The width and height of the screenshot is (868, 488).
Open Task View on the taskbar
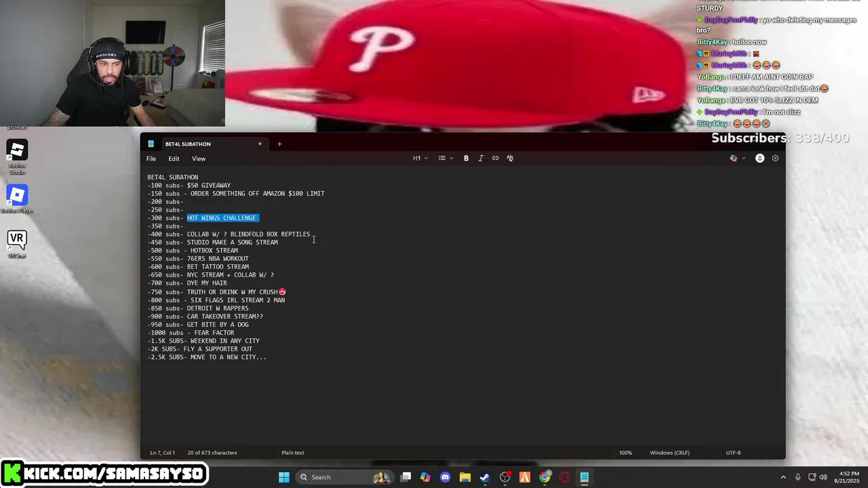pos(406,477)
